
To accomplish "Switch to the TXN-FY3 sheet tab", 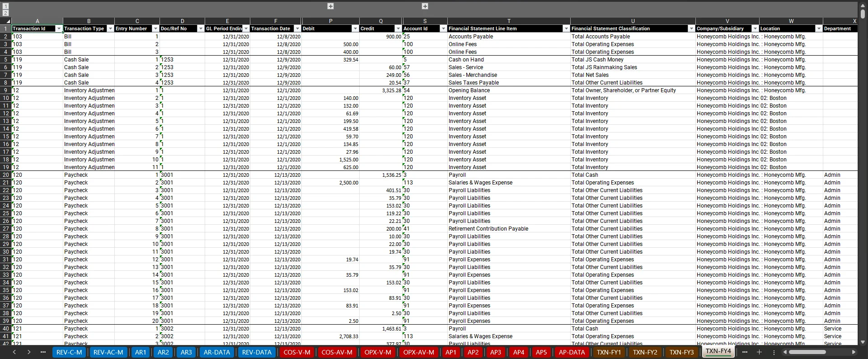I will click(681, 352).
